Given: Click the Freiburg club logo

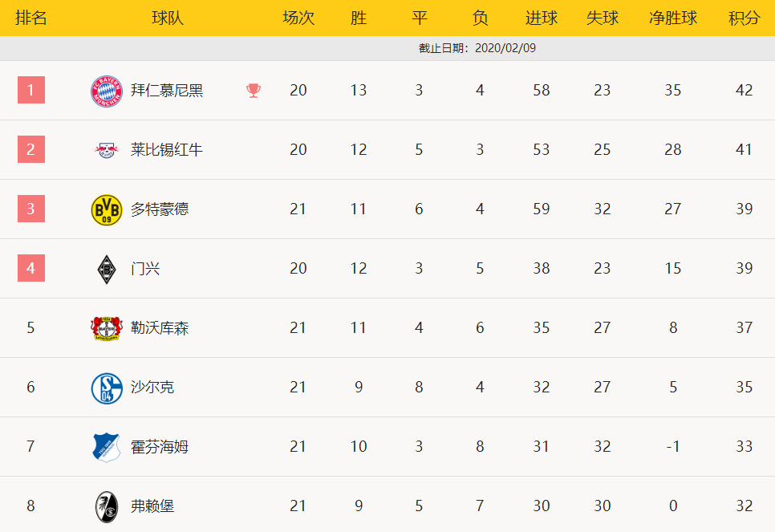Looking at the screenshot, I should 106,507.
